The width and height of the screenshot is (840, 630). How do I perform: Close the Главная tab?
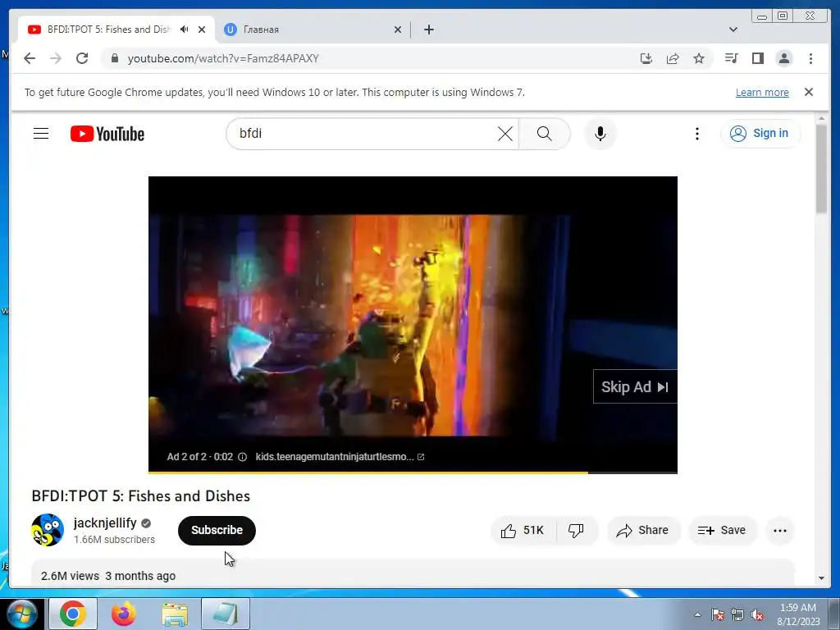398,30
